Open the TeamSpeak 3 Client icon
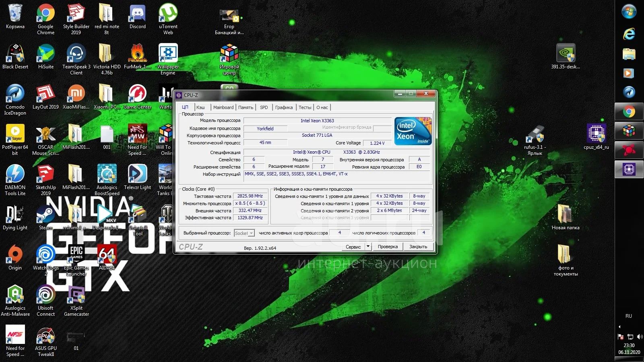Viewport: 644px width, 362px height. point(76,54)
